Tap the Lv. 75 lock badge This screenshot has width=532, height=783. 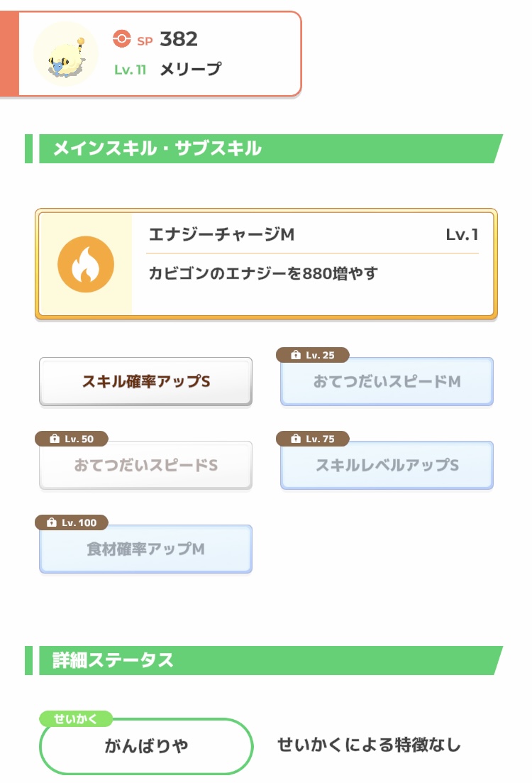coord(312,439)
